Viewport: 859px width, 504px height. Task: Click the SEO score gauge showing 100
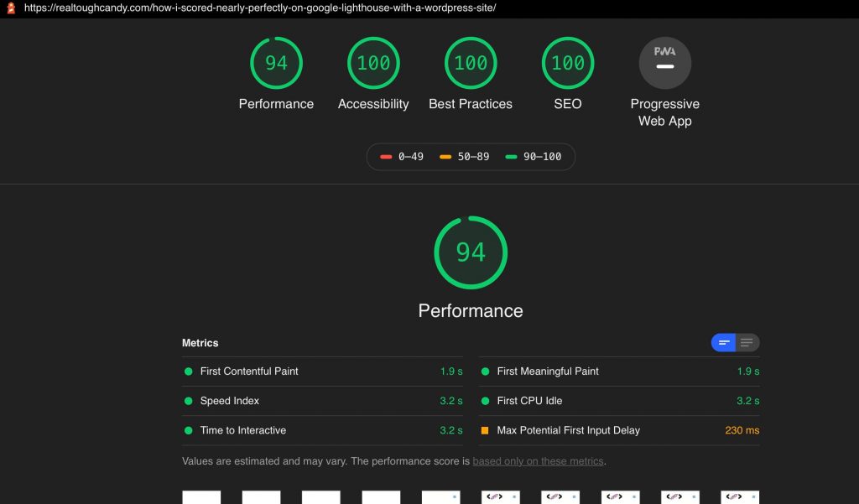coord(568,63)
